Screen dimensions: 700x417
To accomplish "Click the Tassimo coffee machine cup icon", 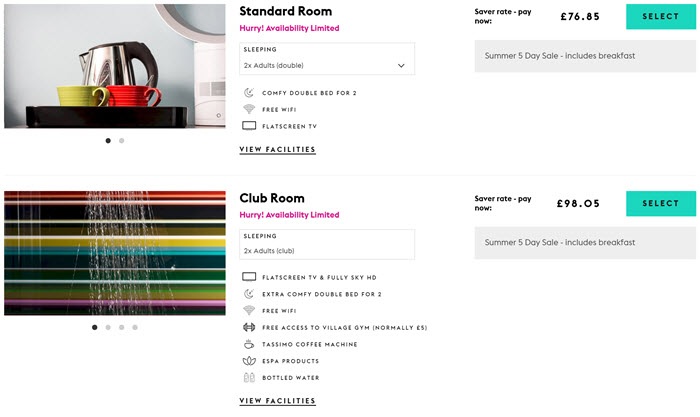I will [249, 344].
